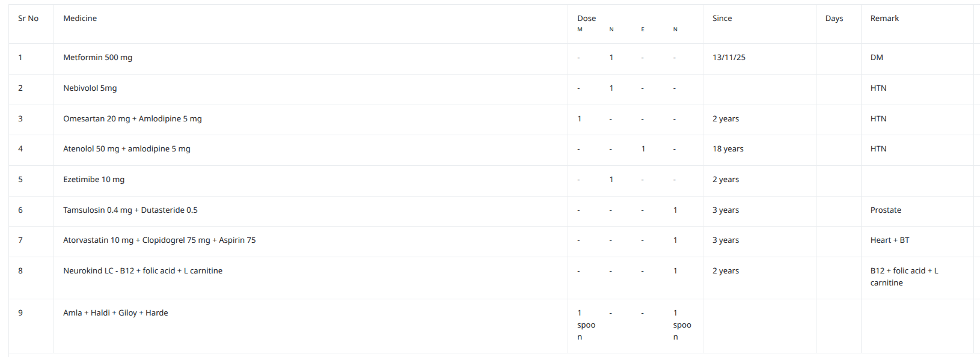This screenshot has width=980, height=357.
Task: Select the Ezetimibe 10 mg cell
Action: tap(94, 180)
